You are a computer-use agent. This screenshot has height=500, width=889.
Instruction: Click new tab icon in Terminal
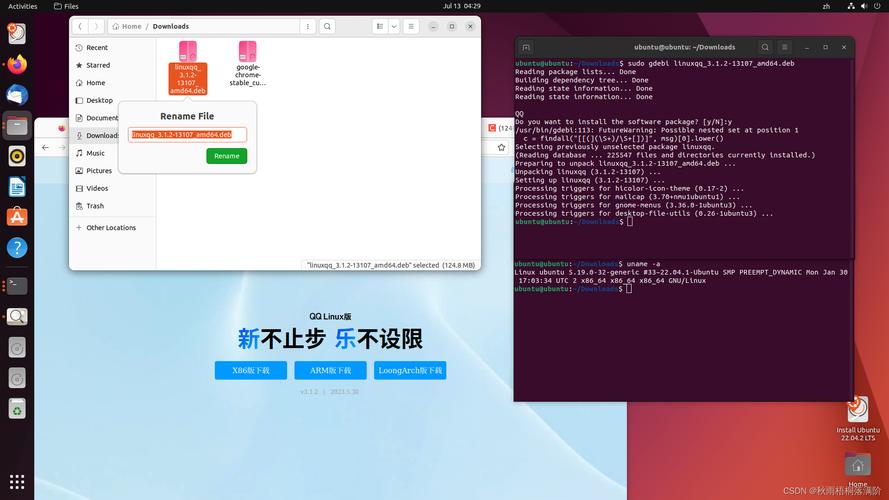coord(526,48)
